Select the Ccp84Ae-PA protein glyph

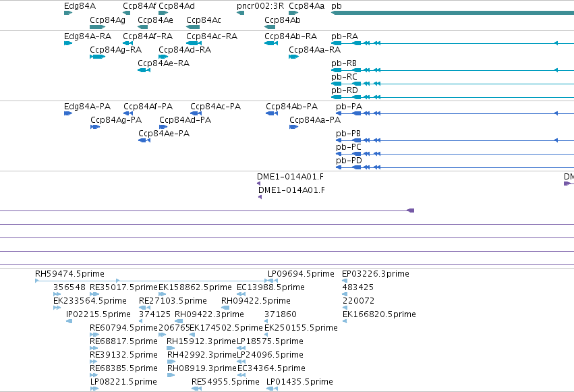[x=144, y=140]
